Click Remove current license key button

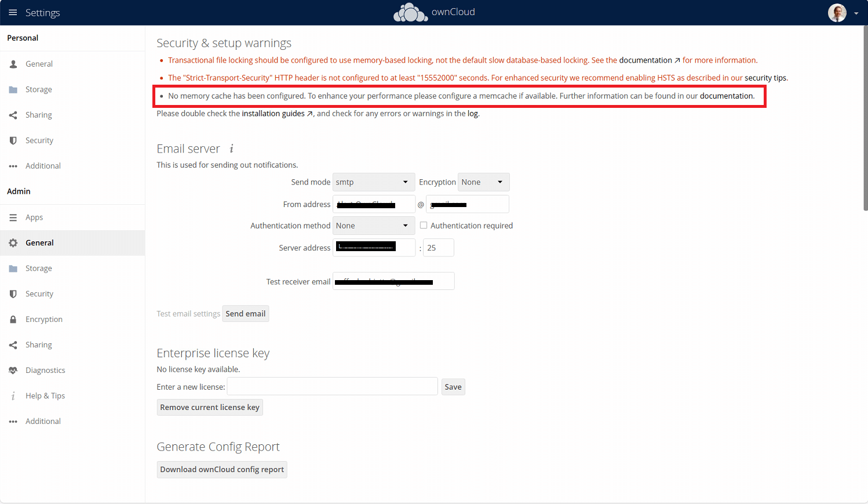(210, 407)
